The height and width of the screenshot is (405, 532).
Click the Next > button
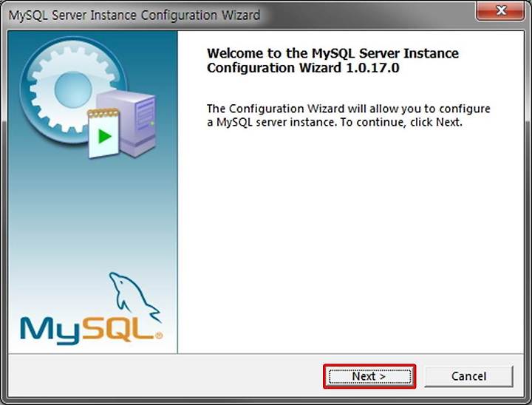click(369, 376)
